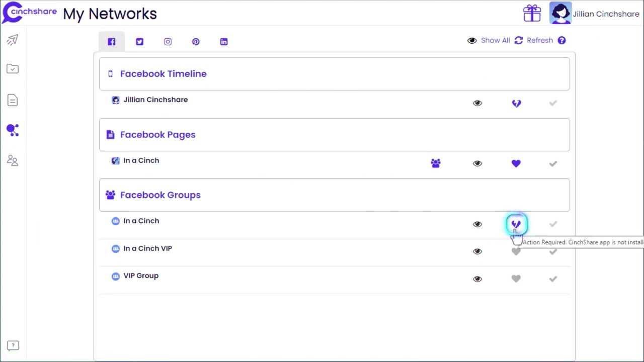Click the Facebook Pages section header

coord(335,135)
